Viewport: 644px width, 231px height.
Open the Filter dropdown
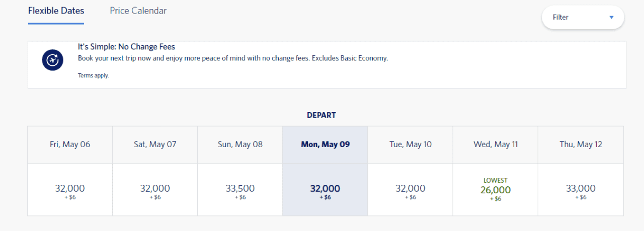(583, 17)
